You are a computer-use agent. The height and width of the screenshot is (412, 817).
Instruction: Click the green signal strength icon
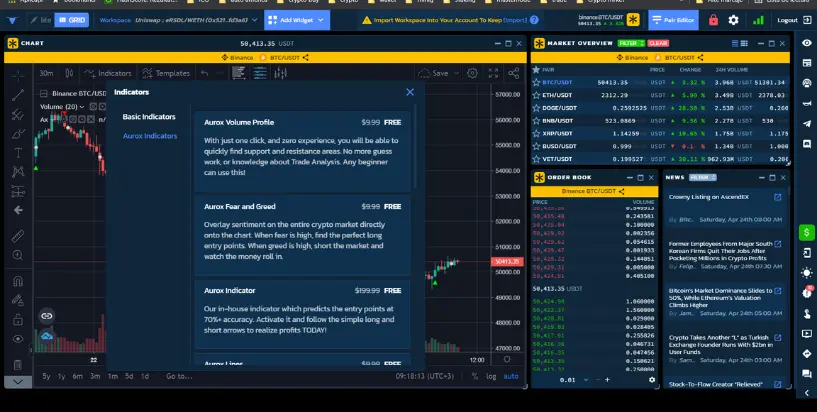pyautogui.click(x=758, y=20)
